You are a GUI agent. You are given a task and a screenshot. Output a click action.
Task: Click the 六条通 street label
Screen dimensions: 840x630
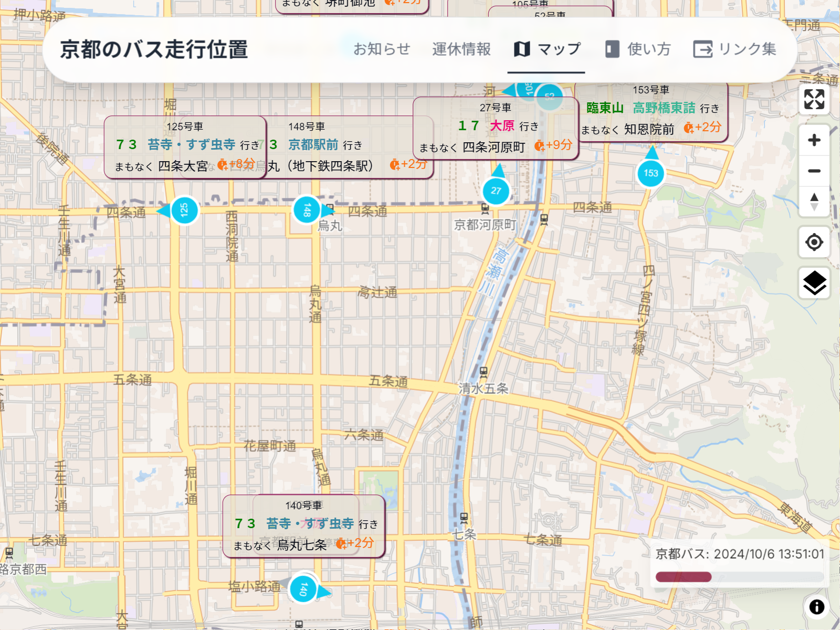(x=364, y=435)
